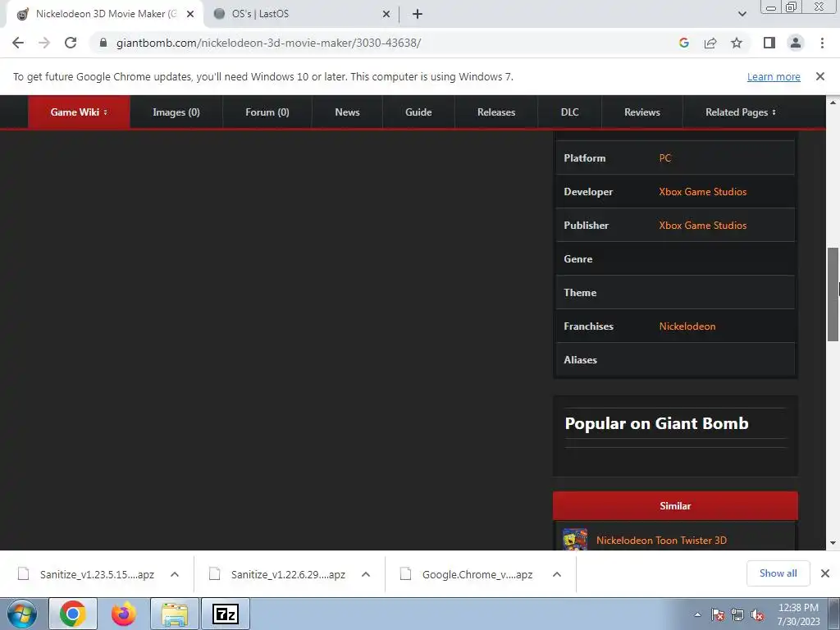
Task: Click the Genre row label
Action: point(578,258)
